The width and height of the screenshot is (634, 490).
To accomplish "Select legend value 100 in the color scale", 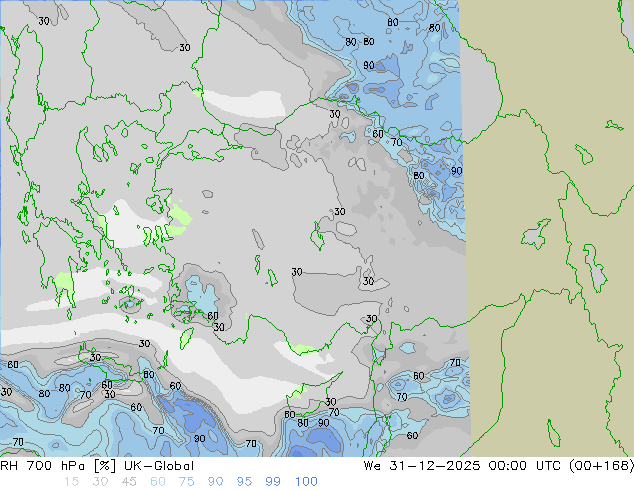I will (306, 482).
